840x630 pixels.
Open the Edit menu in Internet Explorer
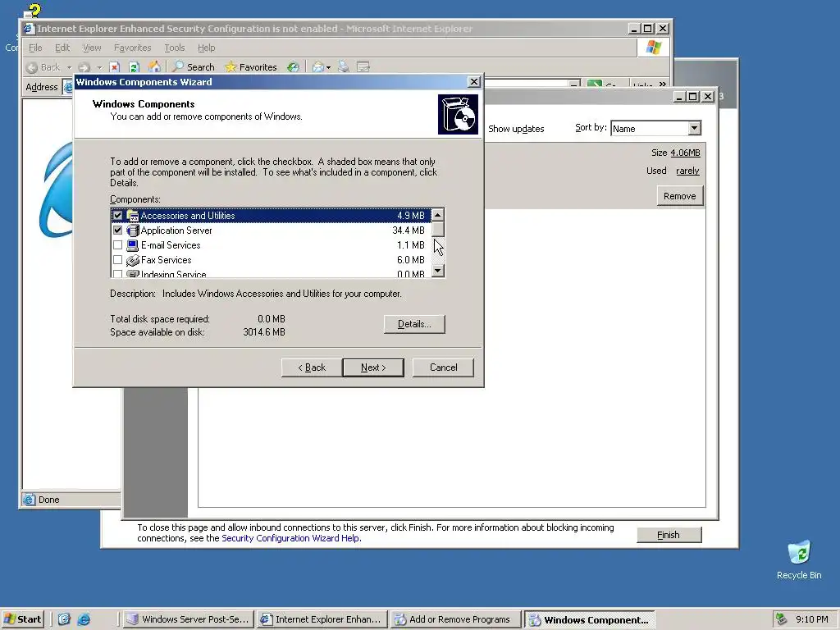pos(62,48)
